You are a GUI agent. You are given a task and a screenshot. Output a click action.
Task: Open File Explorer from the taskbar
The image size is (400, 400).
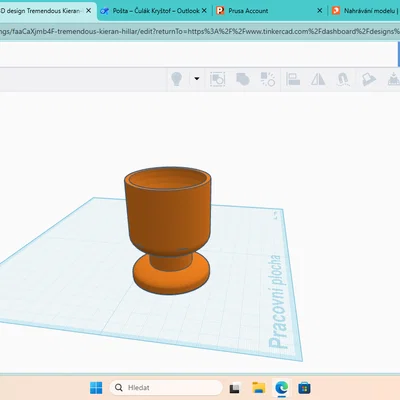click(259, 388)
